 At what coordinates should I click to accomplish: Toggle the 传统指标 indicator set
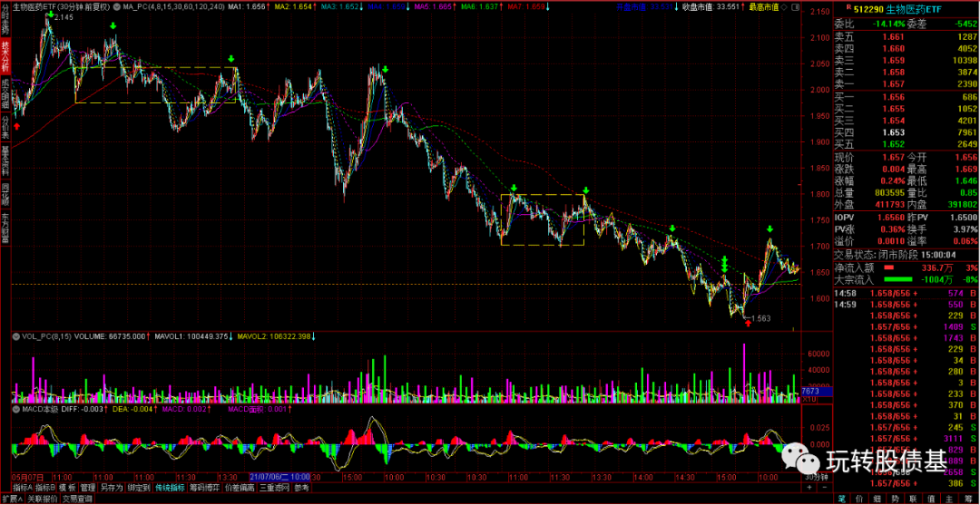[170, 487]
